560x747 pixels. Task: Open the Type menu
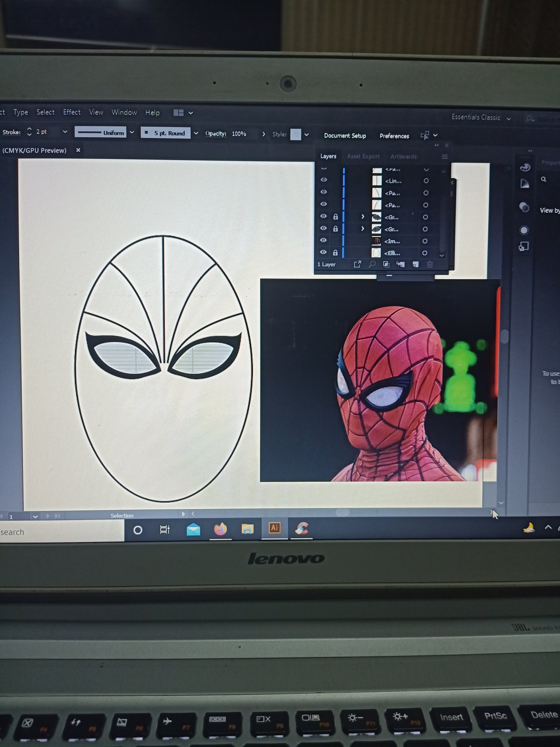(x=21, y=112)
